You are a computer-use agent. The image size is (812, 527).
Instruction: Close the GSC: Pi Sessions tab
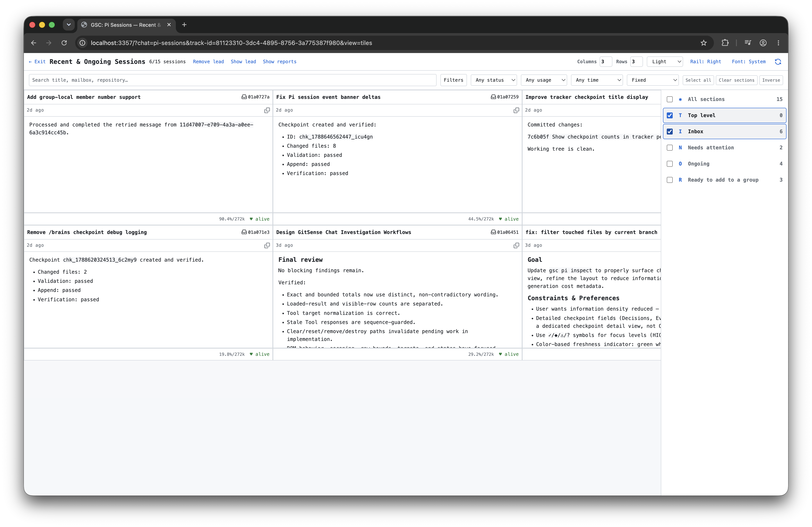[169, 25]
